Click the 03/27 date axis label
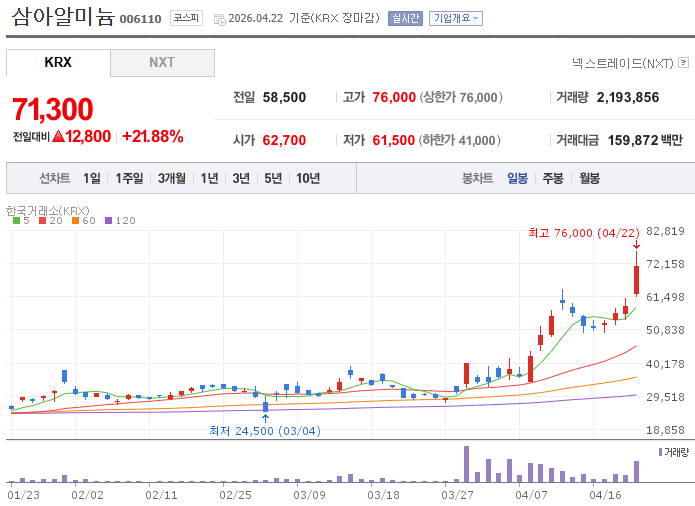Image resolution: width=695 pixels, height=506 pixels. pyautogui.click(x=457, y=495)
